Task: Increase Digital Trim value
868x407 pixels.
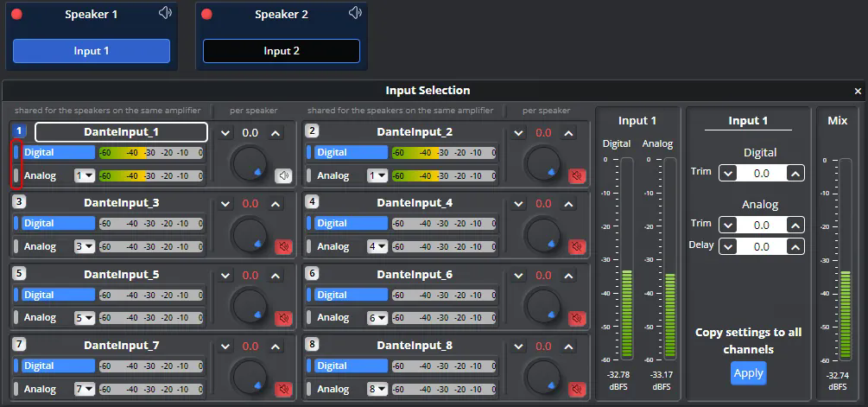Action: 795,174
